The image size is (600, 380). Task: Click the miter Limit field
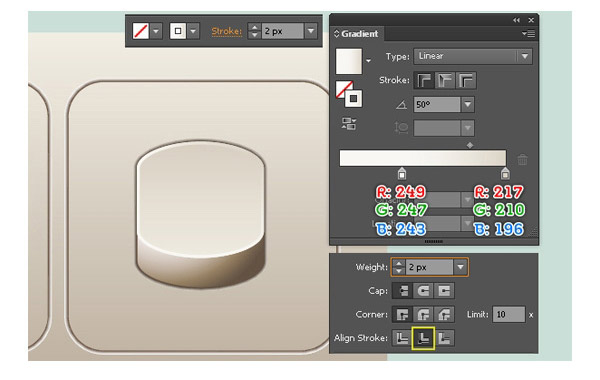[x=509, y=315]
